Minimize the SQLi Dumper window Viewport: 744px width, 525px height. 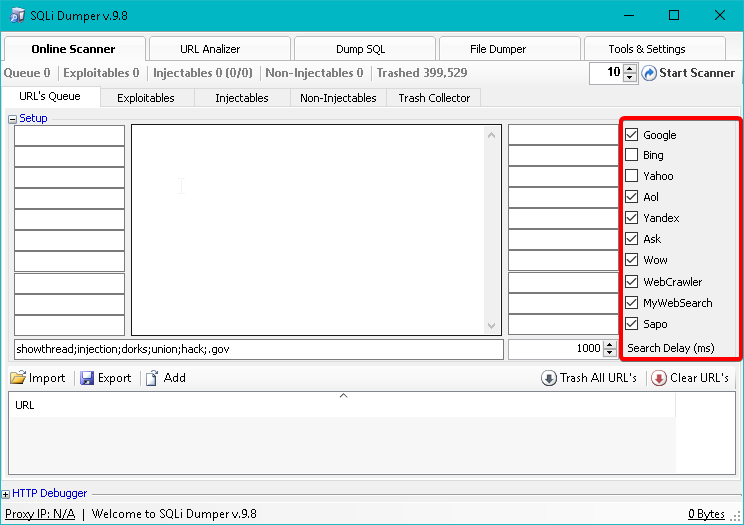629,15
